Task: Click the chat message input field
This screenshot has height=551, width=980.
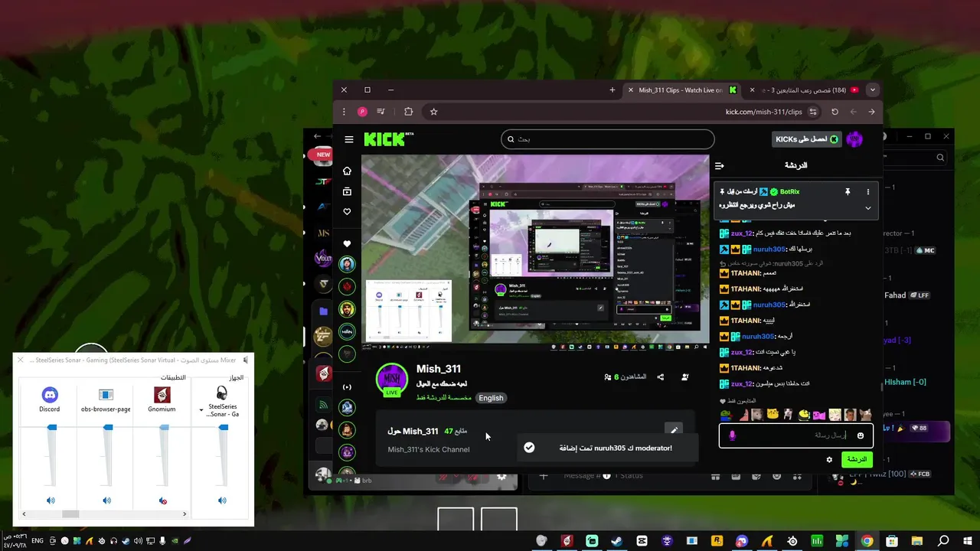Action: coord(795,435)
